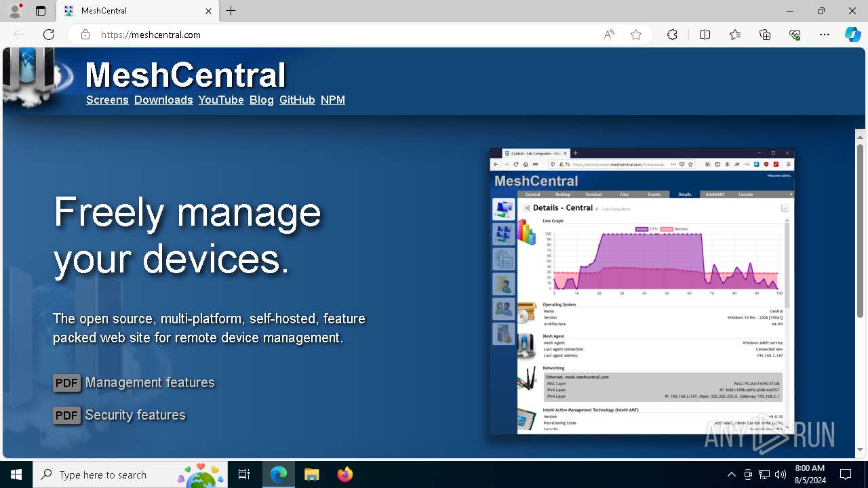
Task: Open Edge settings and more menu
Action: click(x=825, y=35)
